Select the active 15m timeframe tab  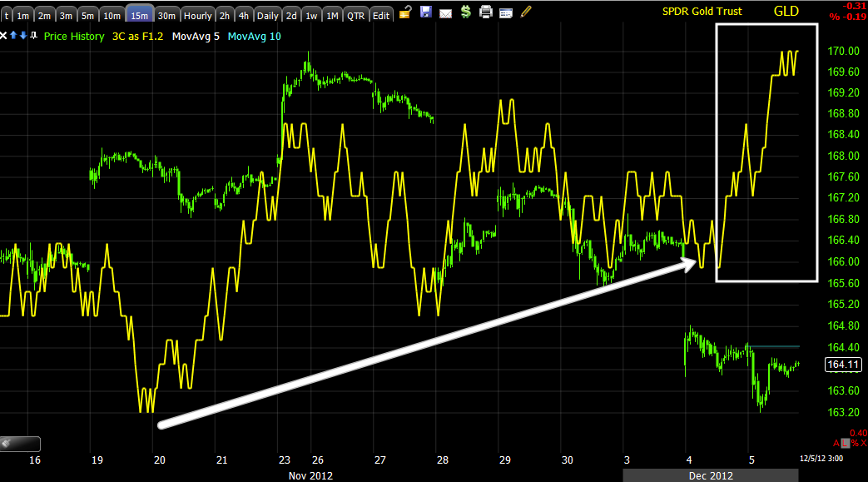coord(140,14)
